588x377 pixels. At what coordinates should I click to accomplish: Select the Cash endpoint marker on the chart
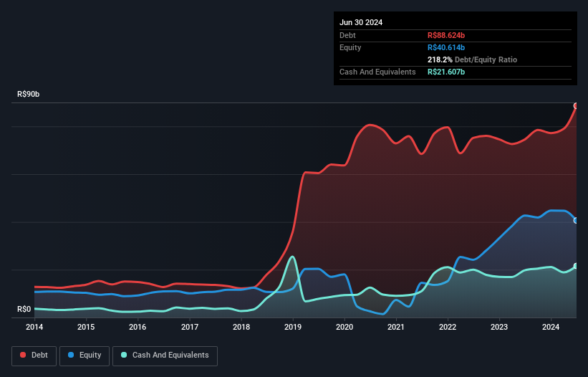click(576, 266)
